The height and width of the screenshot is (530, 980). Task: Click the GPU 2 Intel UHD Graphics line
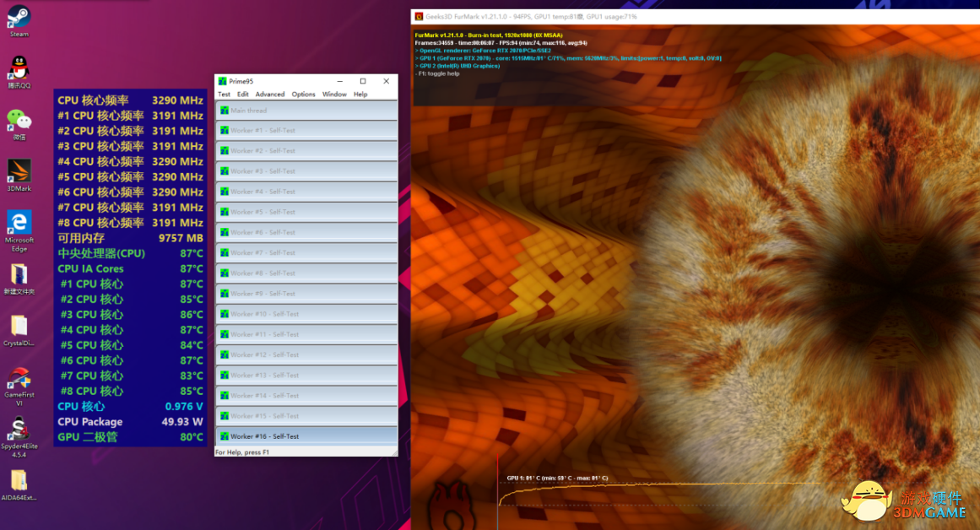pos(458,66)
